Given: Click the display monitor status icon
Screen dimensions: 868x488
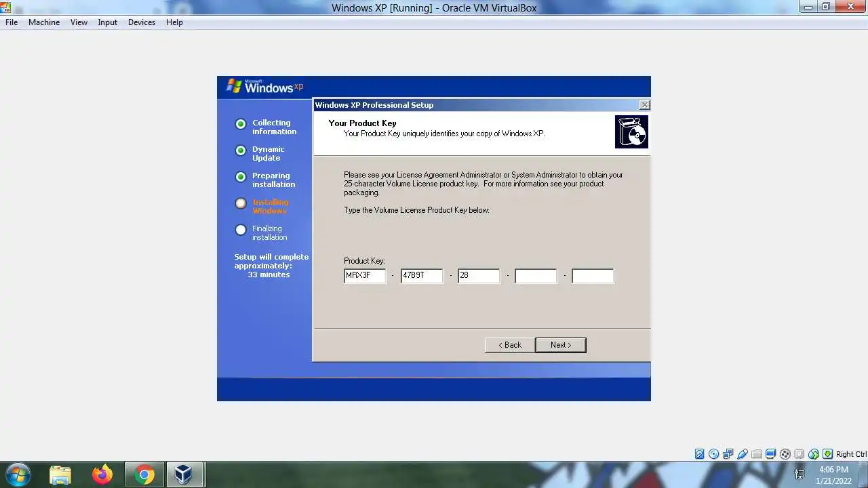Looking at the screenshot, I should click(771, 454).
